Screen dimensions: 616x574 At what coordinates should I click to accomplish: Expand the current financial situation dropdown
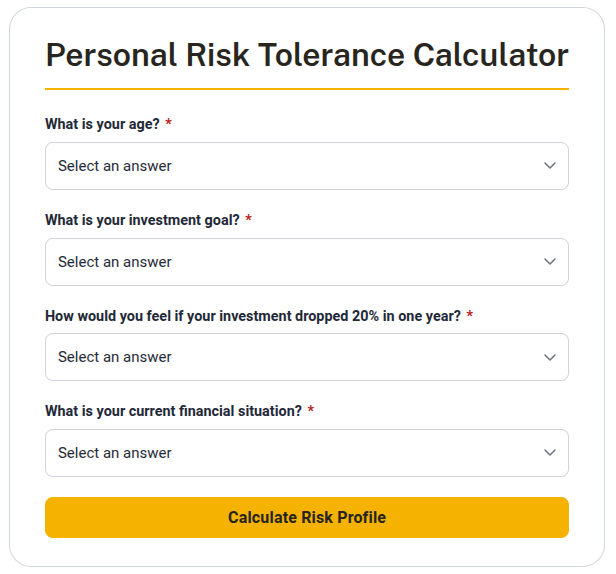[306, 453]
